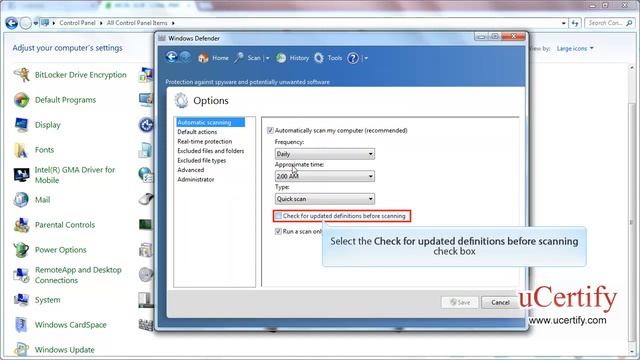Open the scan Type dropdown
Image resolution: width=640 pixels, height=360 pixels.
point(324,199)
